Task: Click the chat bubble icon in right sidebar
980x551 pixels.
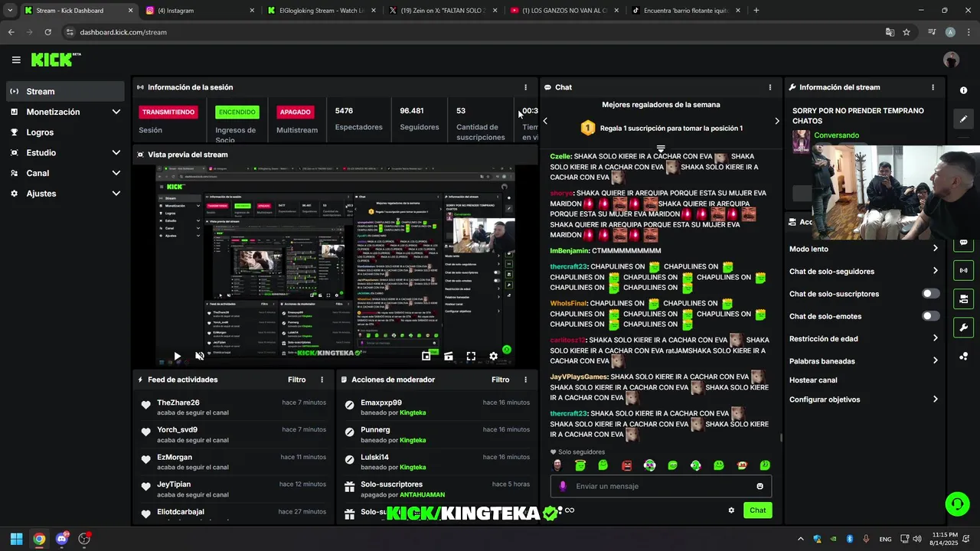Action: 963,243
